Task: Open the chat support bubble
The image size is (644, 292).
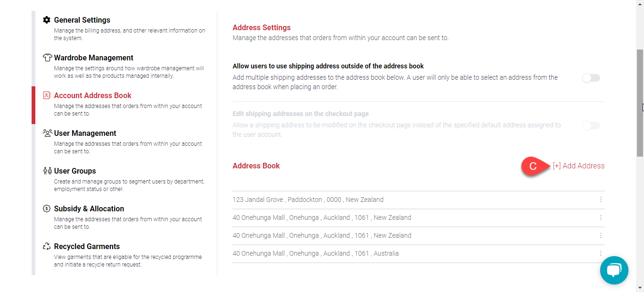Action: tap(614, 270)
